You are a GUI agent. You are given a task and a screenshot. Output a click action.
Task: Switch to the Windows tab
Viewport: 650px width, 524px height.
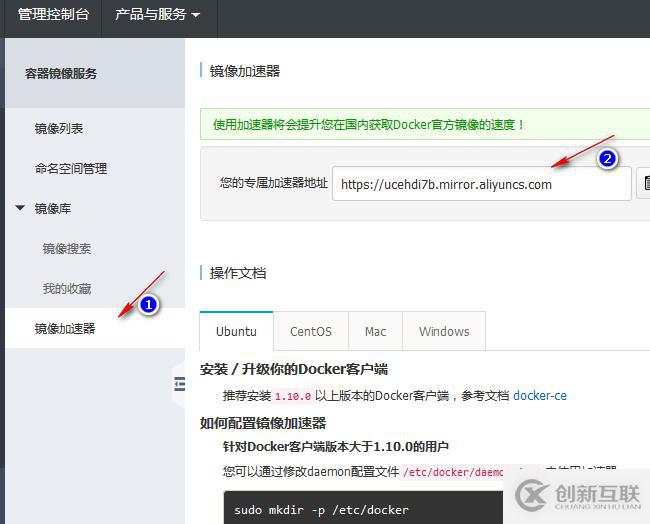444,332
